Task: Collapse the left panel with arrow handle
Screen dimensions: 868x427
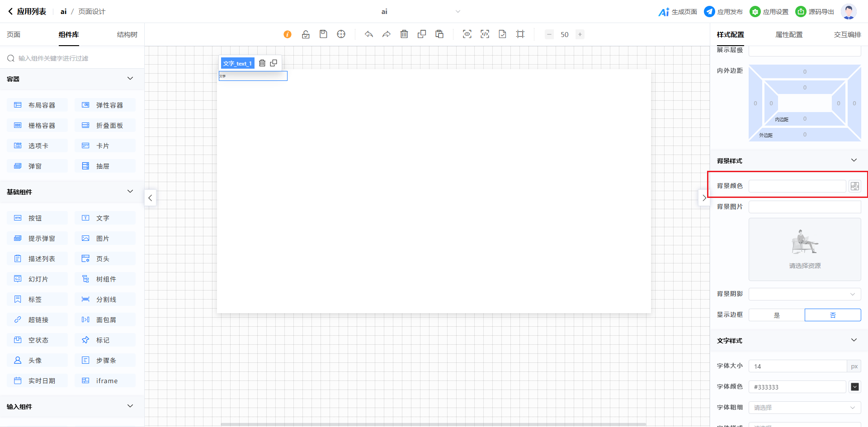Action: pos(150,198)
